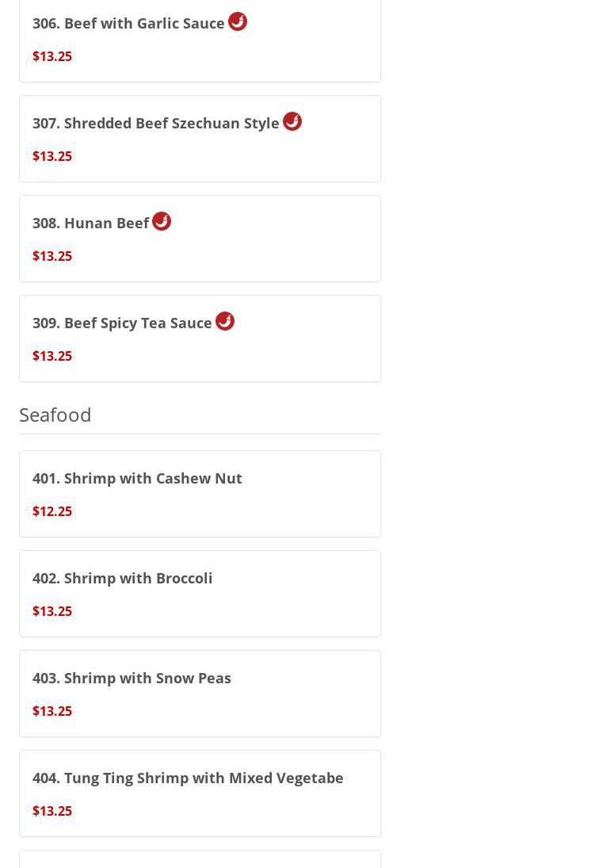Viewport: 610px width, 868px height.
Task: Select 404. Tung Ting Shrimp with Mixed Vegetabe
Action: 188,778
